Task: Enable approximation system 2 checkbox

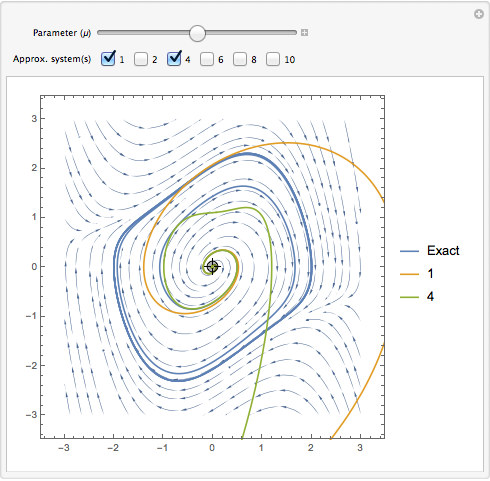Action: 141,59
